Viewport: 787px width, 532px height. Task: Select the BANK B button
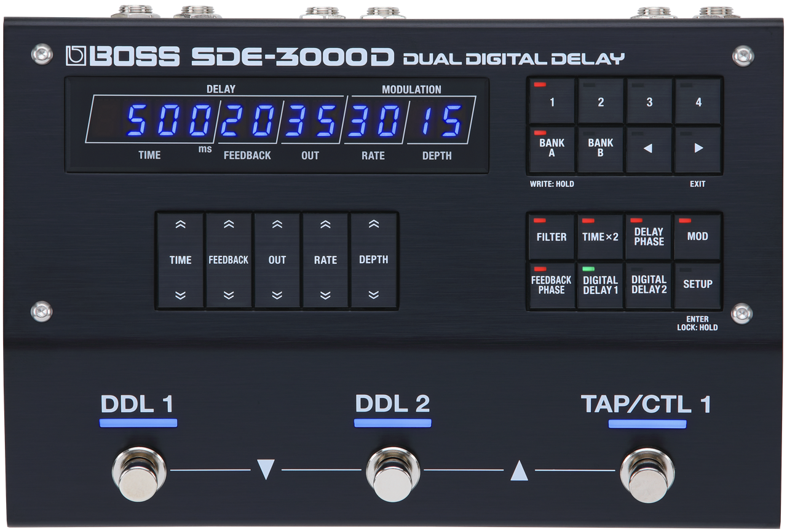[600, 149]
